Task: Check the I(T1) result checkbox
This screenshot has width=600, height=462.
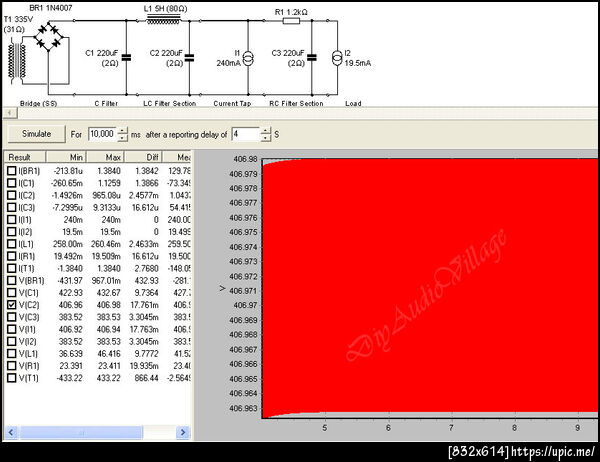Action: pos(12,268)
